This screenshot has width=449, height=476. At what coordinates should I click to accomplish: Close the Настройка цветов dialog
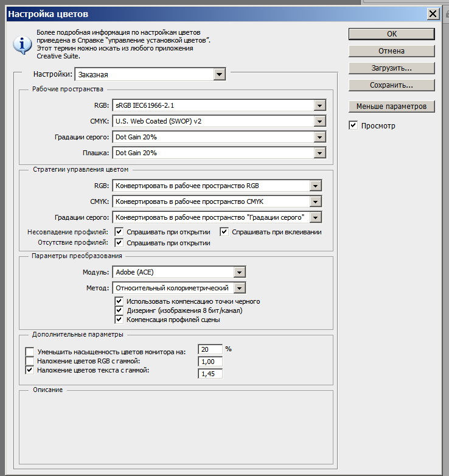433,13
